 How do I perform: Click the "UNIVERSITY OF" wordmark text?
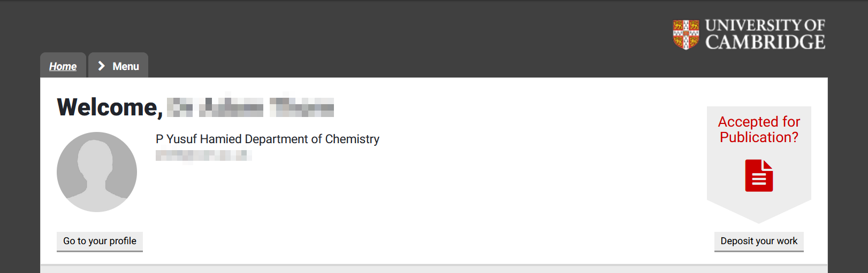click(x=765, y=25)
